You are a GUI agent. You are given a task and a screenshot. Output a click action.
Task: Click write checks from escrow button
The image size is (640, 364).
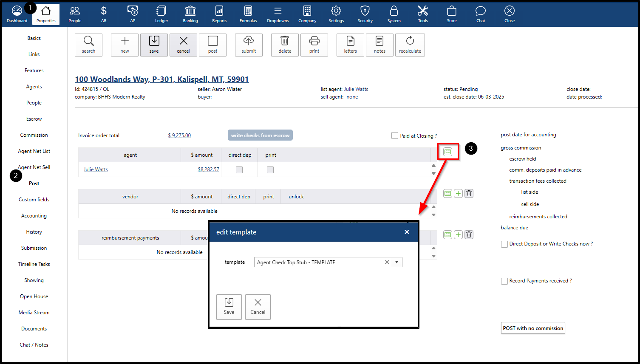pyautogui.click(x=260, y=135)
